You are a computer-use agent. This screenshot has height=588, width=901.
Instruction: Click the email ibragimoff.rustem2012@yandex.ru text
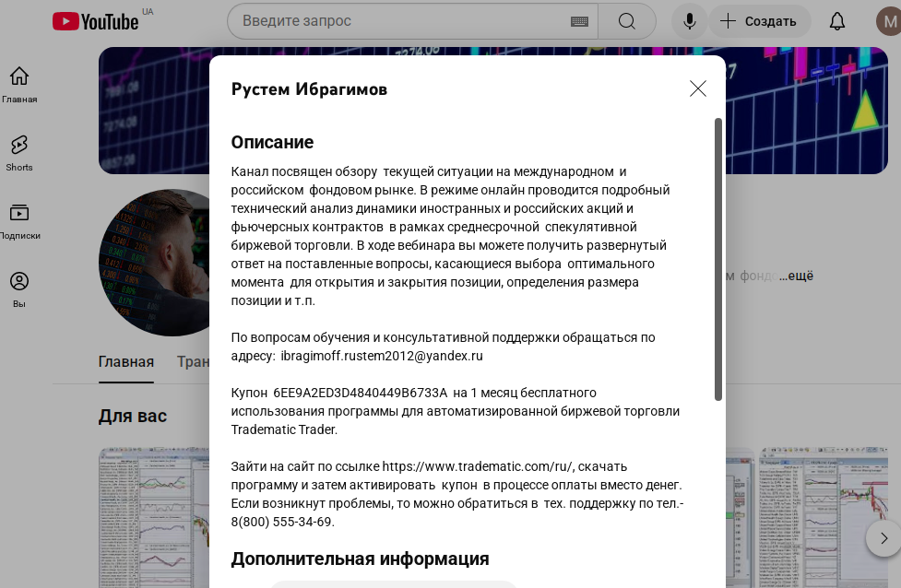(x=382, y=356)
